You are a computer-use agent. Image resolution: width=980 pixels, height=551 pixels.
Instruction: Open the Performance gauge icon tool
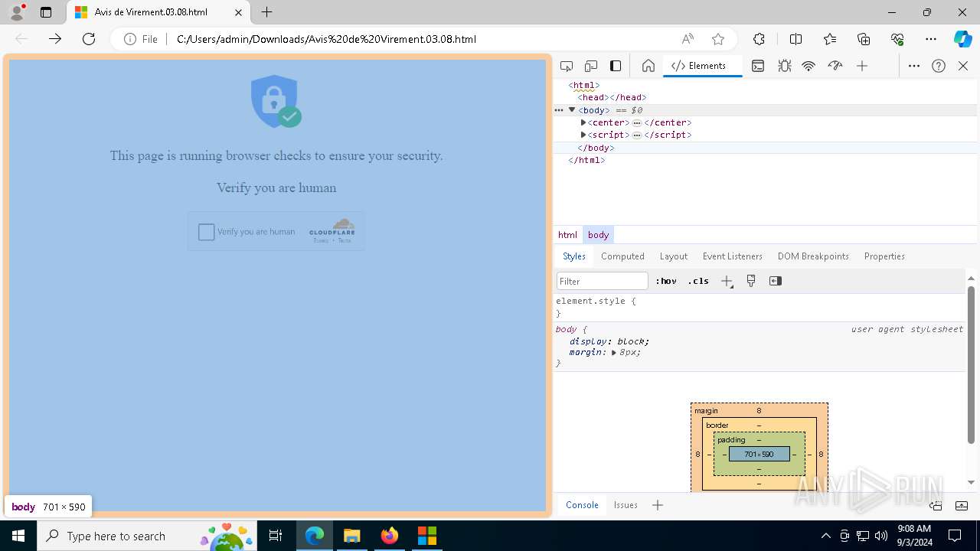[835, 66]
